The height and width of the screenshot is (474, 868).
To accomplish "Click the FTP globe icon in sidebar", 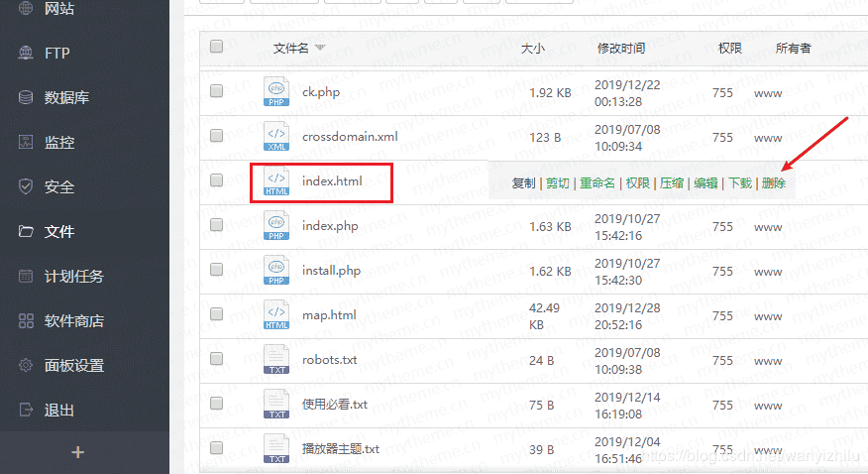I will point(26,53).
